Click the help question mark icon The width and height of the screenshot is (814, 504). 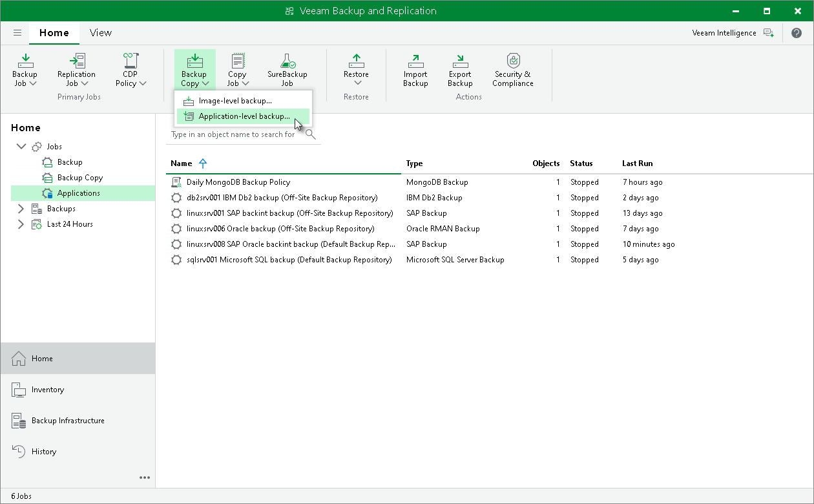pos(796,33)
